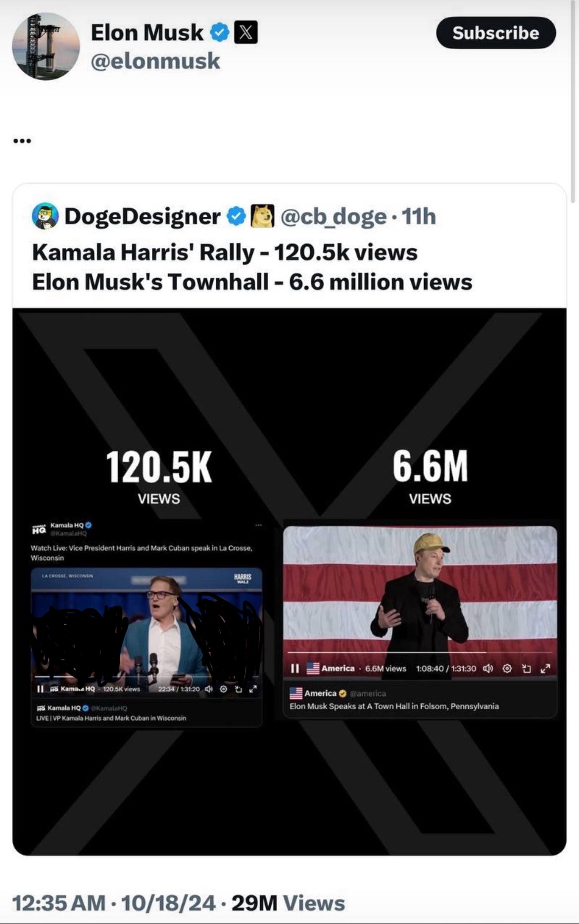This screenshot has width=579, height=924.
Task: Click the blue verified badge beside Elon Musk
Action: pos(219,33)
